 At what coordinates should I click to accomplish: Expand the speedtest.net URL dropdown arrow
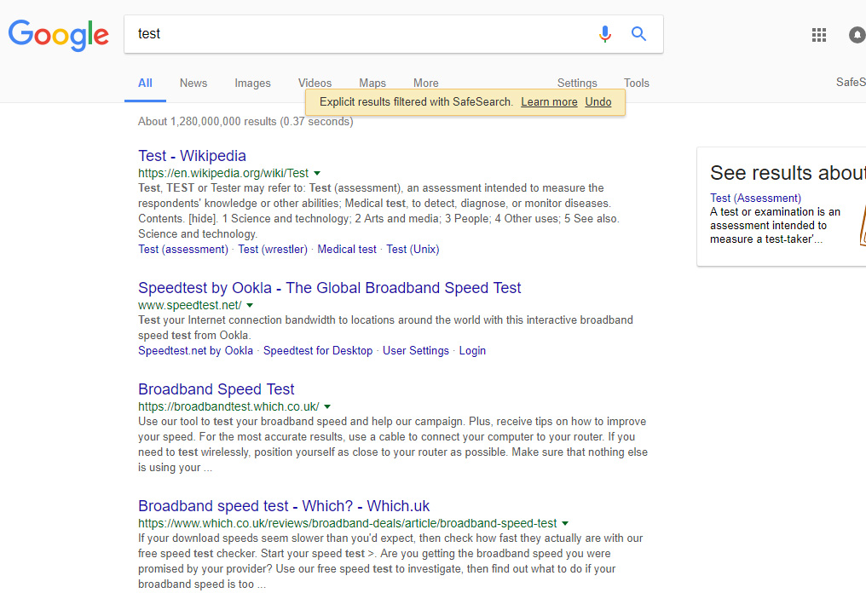[x=250, y=305]
